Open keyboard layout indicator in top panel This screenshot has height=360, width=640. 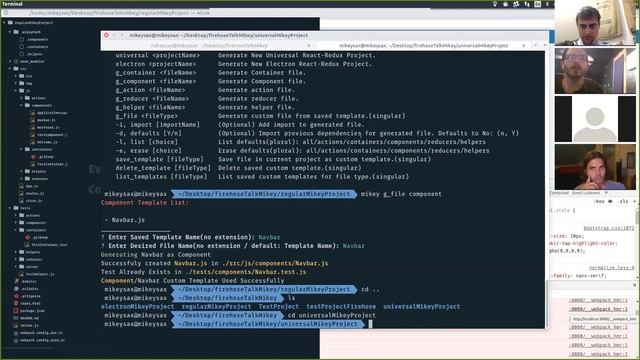[x=538, y=4]
